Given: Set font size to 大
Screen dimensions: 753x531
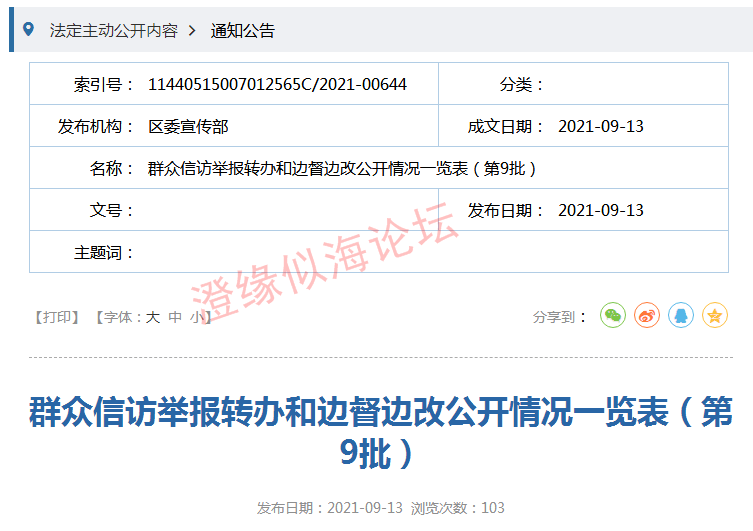Looking at the screenshot, I should click(153, 317).
